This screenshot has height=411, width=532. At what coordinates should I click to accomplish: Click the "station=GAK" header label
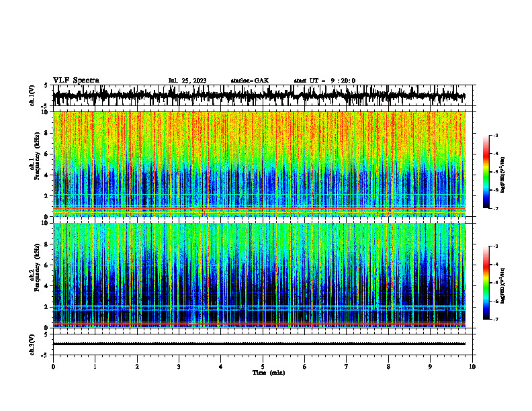[250, 81]
